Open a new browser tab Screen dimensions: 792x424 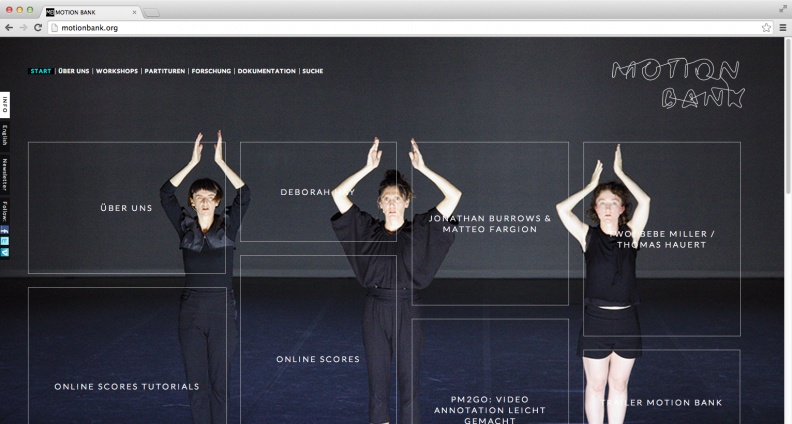tap(153, 11)
